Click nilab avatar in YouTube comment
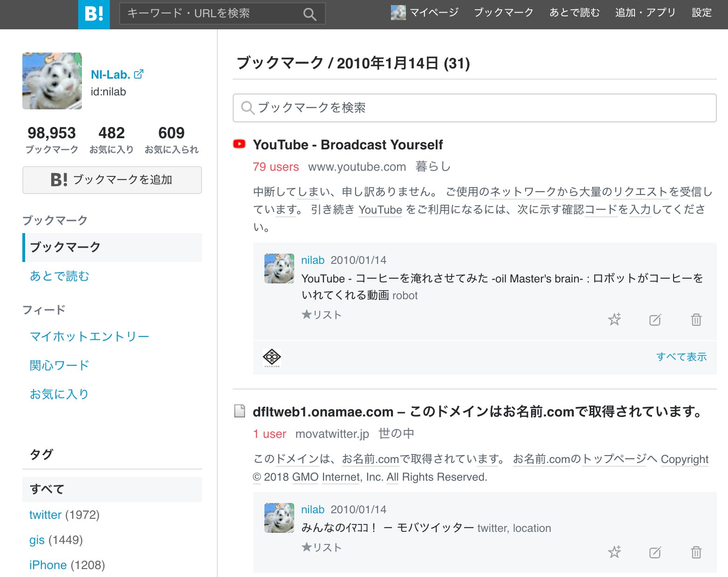This screenshot has width=728, height=577. click(x=279, y=268)
